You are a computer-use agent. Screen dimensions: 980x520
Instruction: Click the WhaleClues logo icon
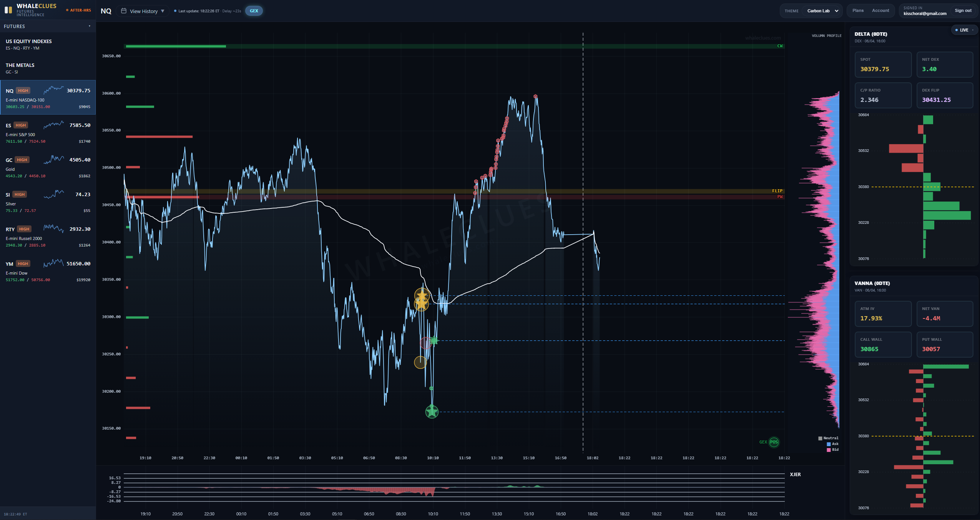pos(8,10)
